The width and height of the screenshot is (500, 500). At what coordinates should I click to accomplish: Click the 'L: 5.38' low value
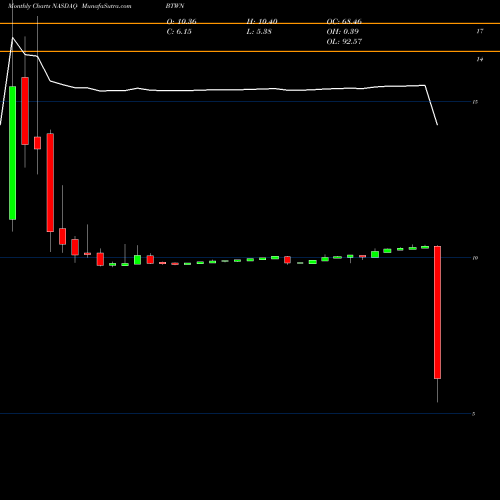coord(259,32)
